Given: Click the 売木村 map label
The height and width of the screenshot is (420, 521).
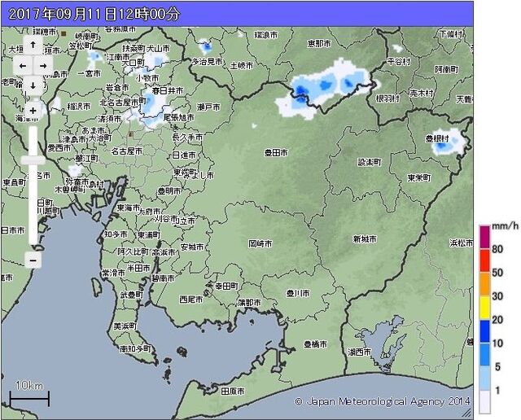Looking at the screenshot, I should pos(422,94).
